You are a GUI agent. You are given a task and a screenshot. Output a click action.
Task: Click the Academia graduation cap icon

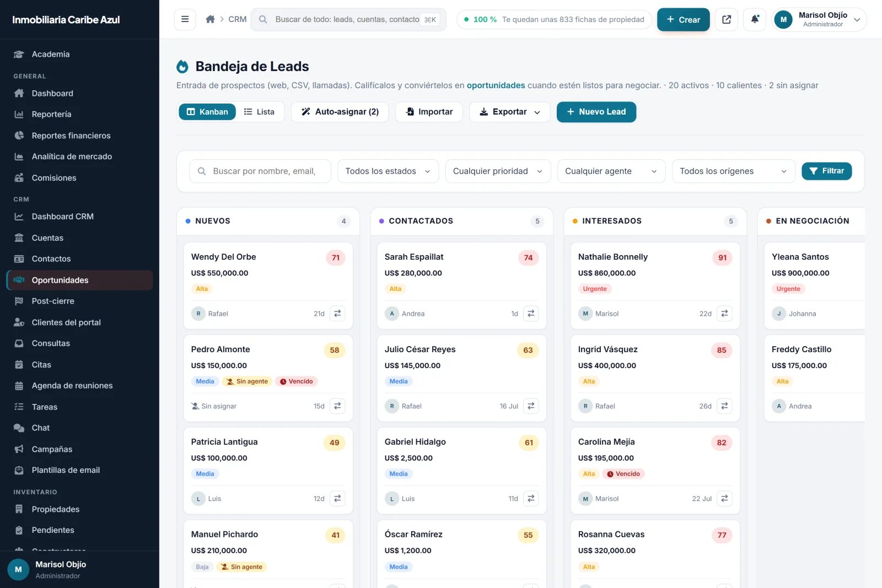[x=19, y=54]
